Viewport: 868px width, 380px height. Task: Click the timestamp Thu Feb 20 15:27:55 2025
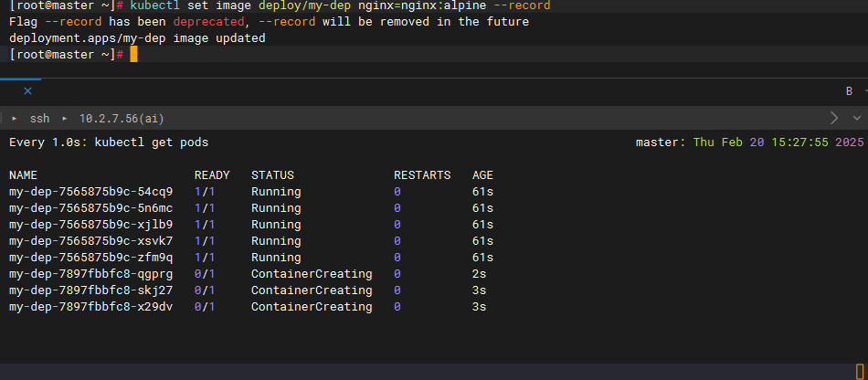pyautogui.click(x=778, y=142)
